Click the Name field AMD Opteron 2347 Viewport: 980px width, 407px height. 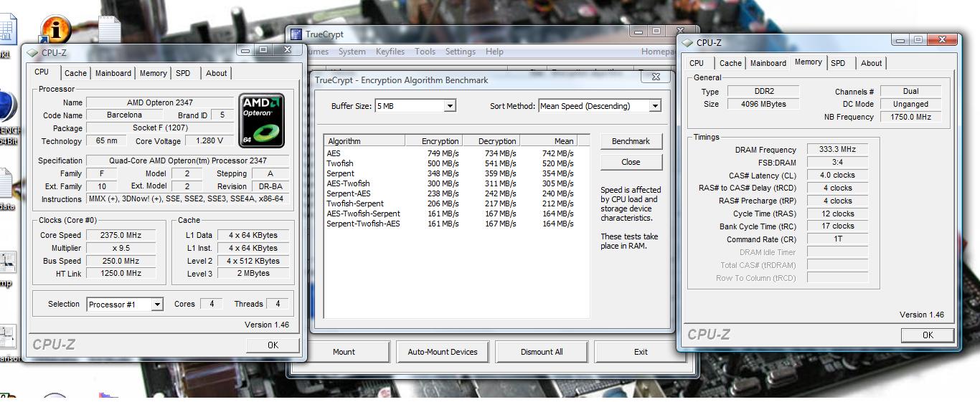160,102
